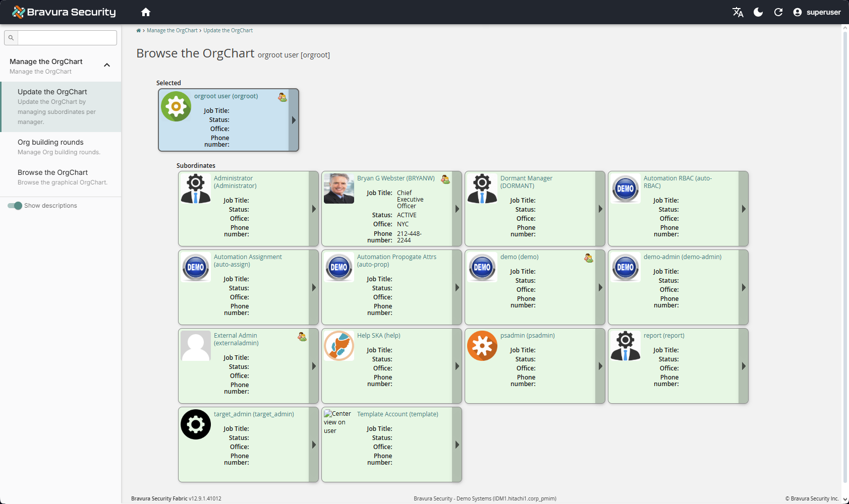The width and height of the screenshot is (849, 504).
Task: Click the superuser account icon
Action: point(798,12)
